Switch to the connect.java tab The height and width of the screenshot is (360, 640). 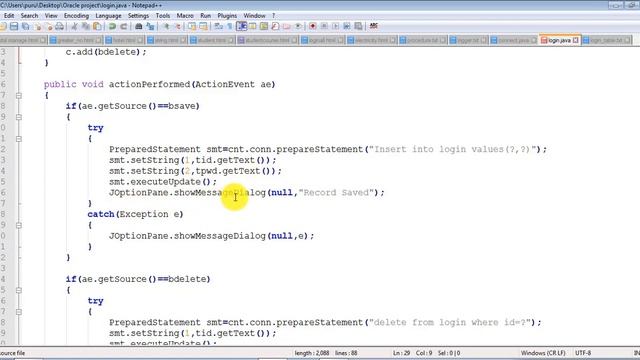click(513, 40)
